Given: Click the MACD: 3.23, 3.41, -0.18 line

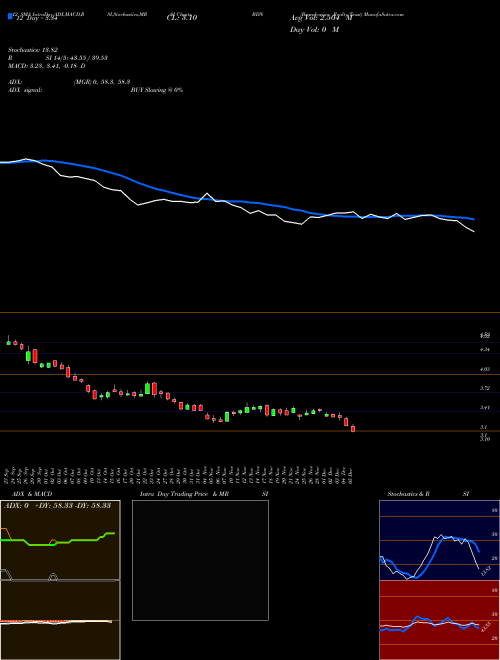Looking at the screenshot, I should (47, 66).
